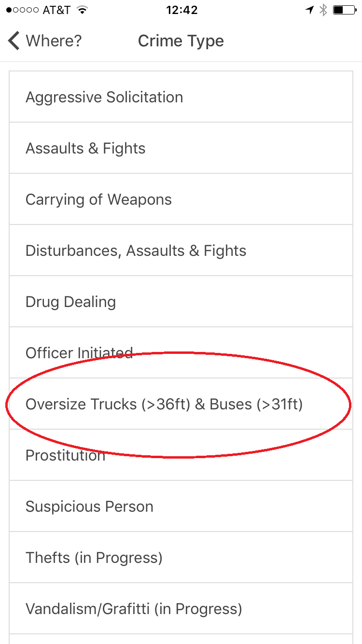Select Suspicious Person option

[181, 506]
